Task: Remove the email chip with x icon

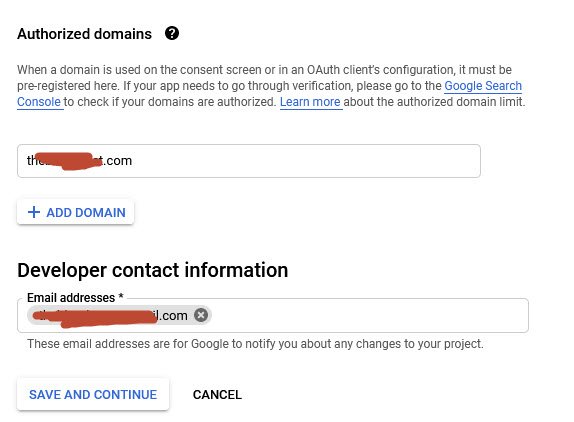Action: (x=201, y=315)
